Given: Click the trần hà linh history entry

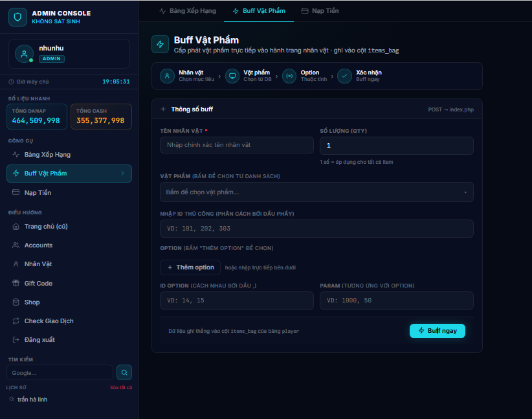Looking at the screenshot, I should pyautogui.click(x=32, y=400).
